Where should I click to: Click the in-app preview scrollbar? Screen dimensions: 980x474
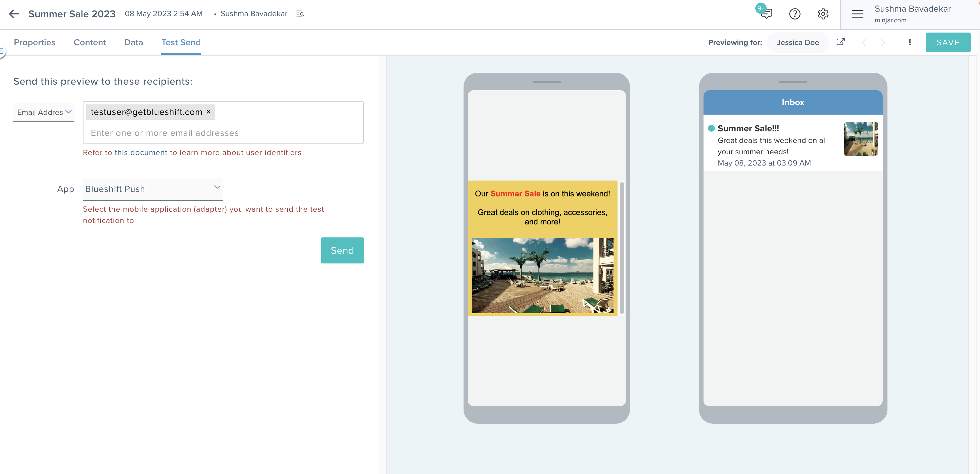[x=622, y=248]
